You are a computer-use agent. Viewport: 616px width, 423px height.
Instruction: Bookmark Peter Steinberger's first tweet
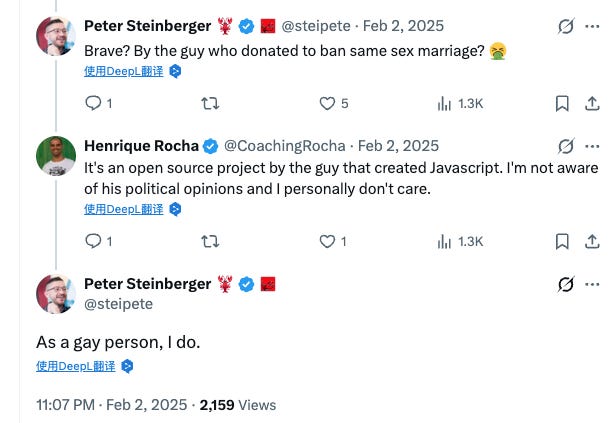point(562,103)
